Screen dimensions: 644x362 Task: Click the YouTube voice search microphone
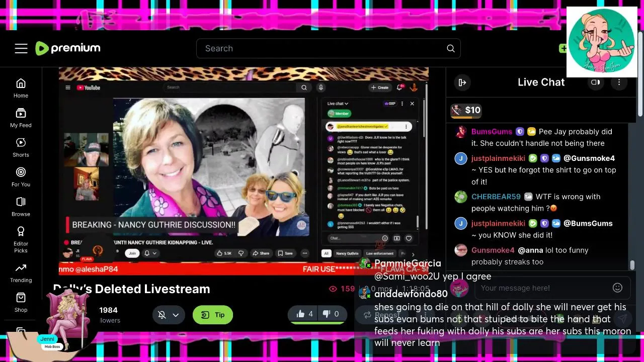pyautogui.click(x=321, y=87)
